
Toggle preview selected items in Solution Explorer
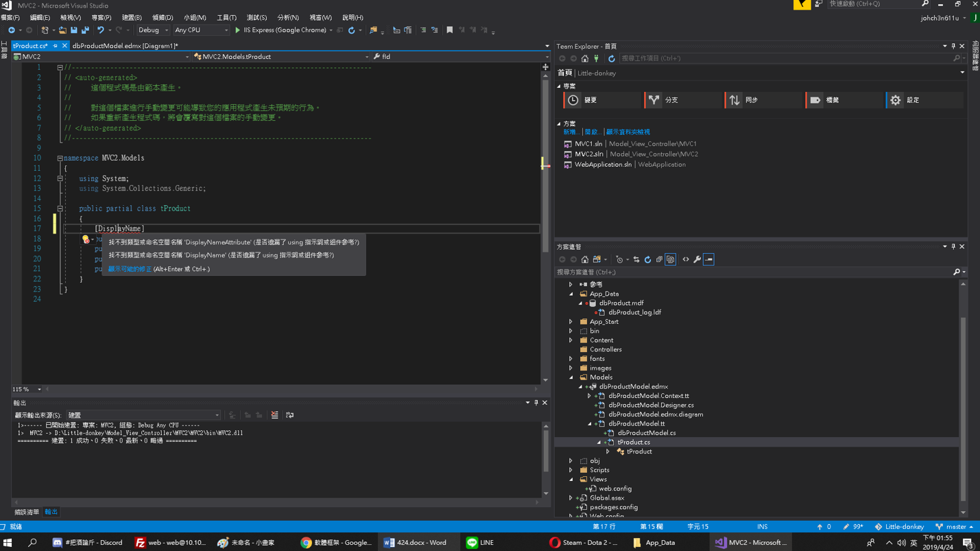pos(708,259)
